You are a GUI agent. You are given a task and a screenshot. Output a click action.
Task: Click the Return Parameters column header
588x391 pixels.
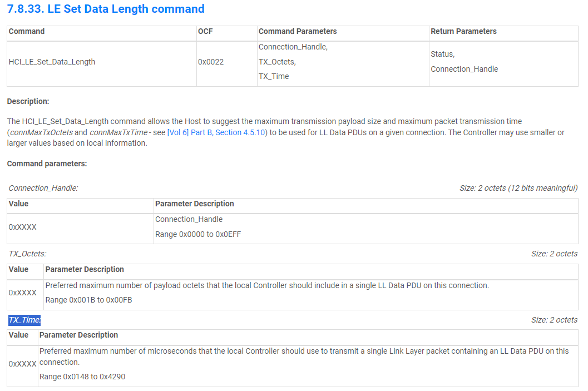click(x=463, y=31)
